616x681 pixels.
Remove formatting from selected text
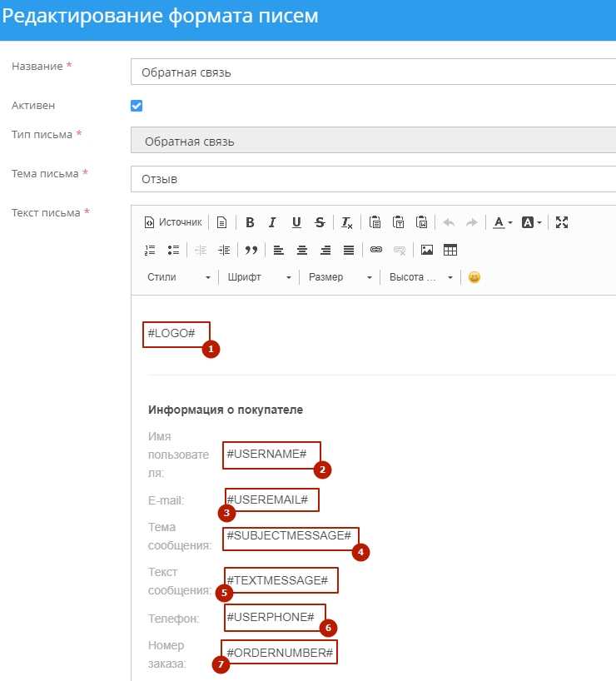(346, 222)
